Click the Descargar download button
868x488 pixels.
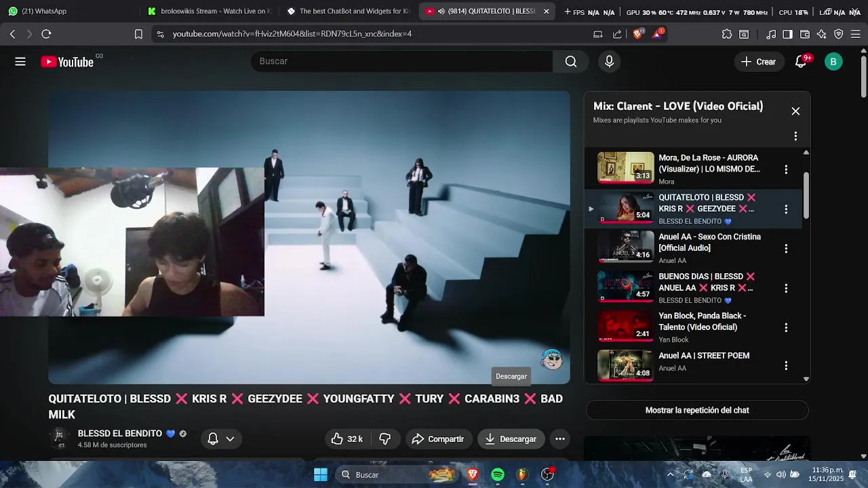click(x=511, y=439)
